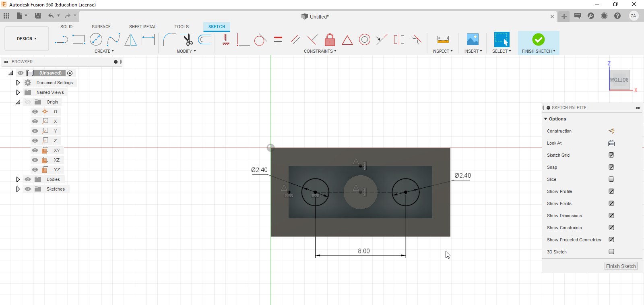The image size is (644, 305).
Task: Click the Select tool icon
Action: (x=502, y=39)
